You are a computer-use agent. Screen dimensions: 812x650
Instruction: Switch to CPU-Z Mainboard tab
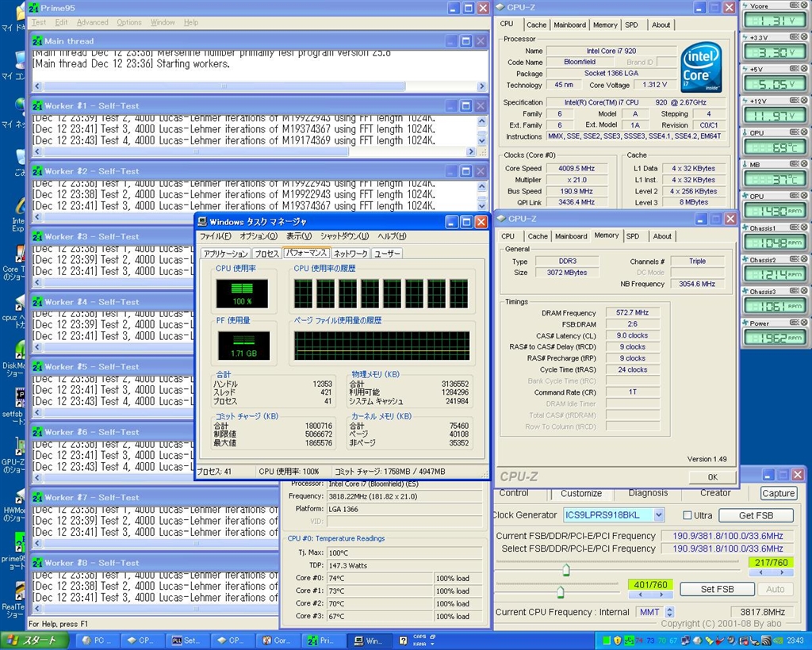[569, 25]
